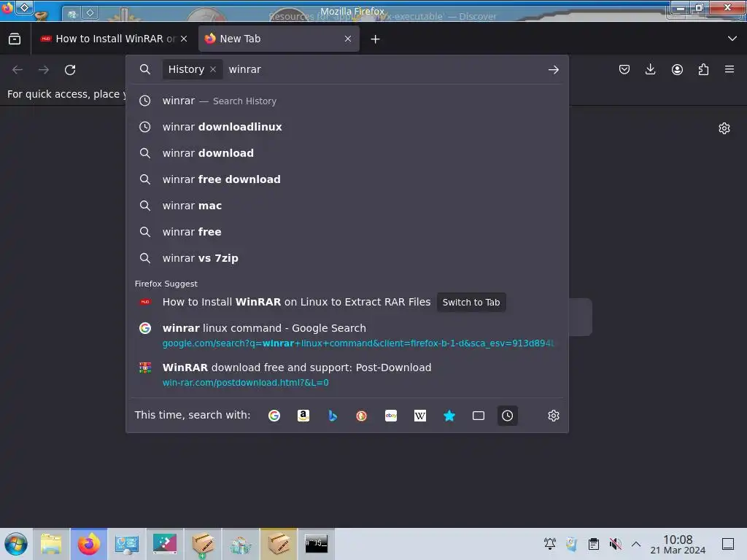Save to Pocket icon in the toolbar
747x560 pixels.
[x=624, y=69]
